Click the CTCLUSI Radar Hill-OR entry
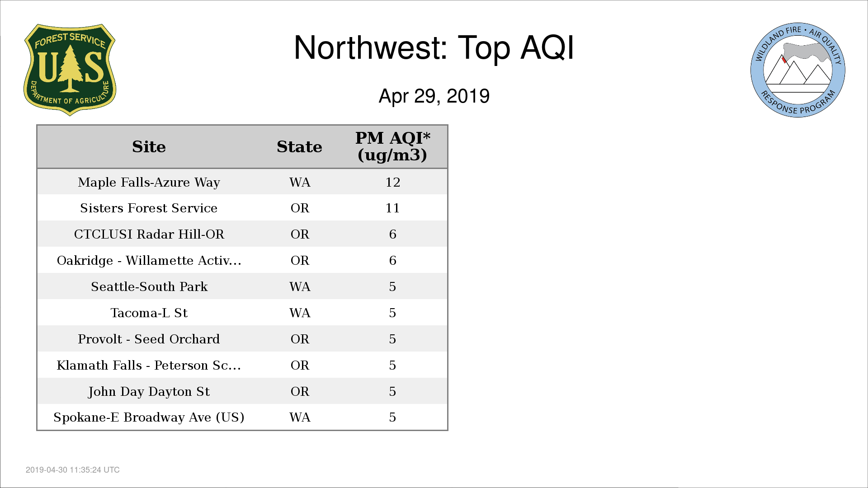The width and height of the screenshot is (868, 488). [149, 235]
